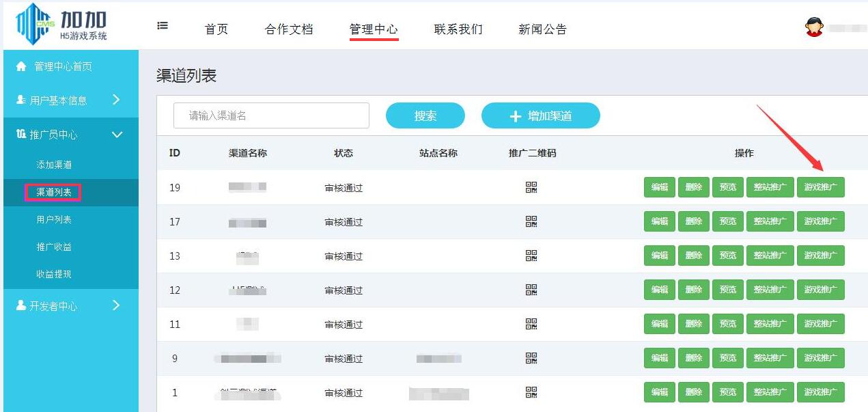Click 编辑 for channel ID 13
This screenshot has height=412, width=868.
pos(658,255)
